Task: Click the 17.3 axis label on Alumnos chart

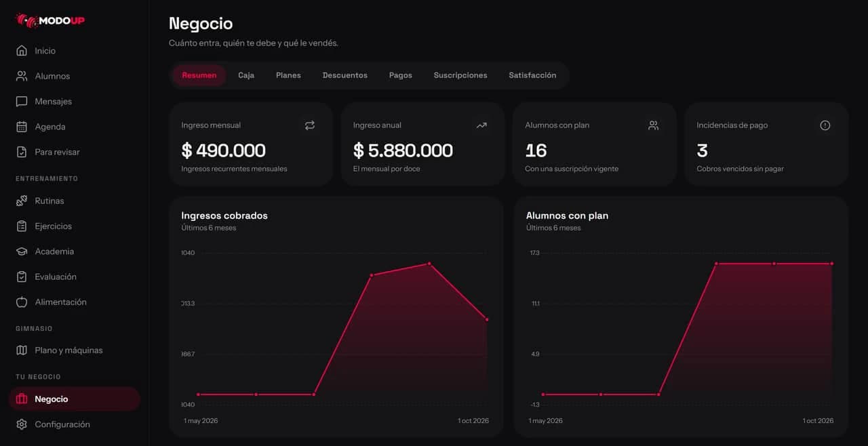Action: (535, 253)
